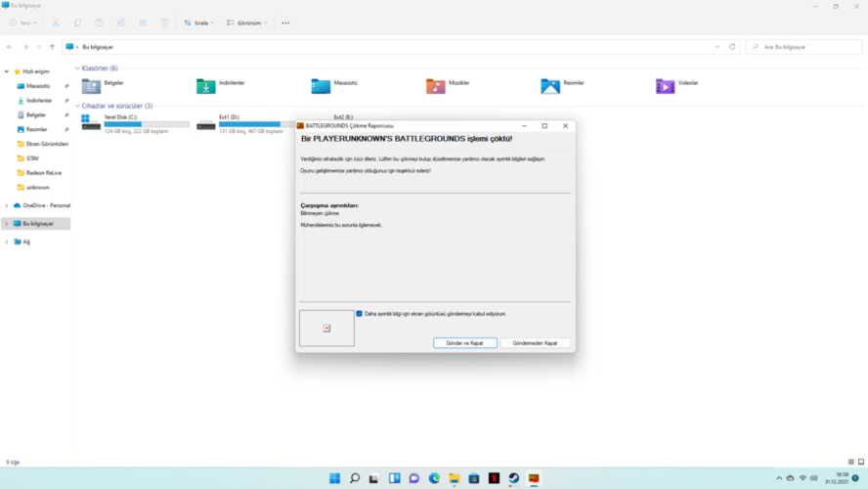Open the Görünüm view dropdown
Screen dimensions: 868x489
coord(246,22)
